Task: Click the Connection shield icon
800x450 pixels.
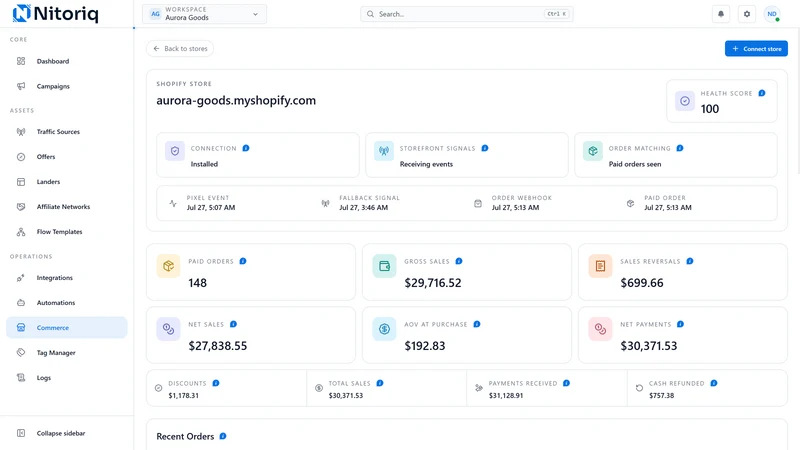Action: (x=175, y=151)
